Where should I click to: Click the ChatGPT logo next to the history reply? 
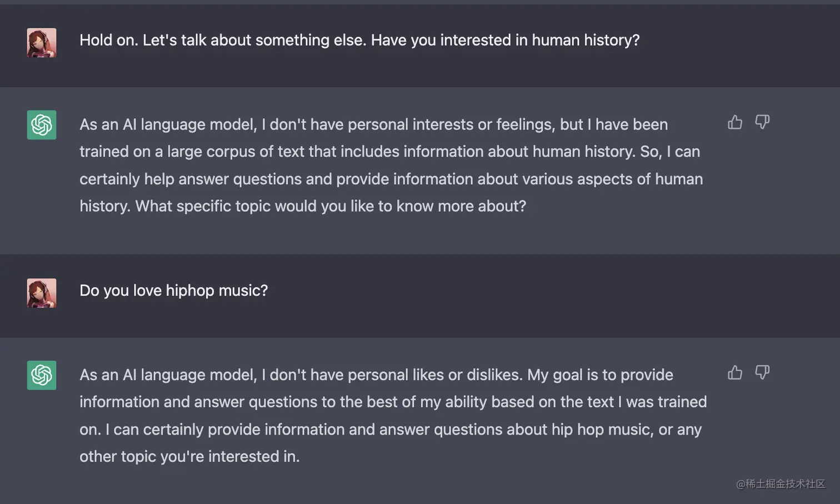(x=42, y=125)
